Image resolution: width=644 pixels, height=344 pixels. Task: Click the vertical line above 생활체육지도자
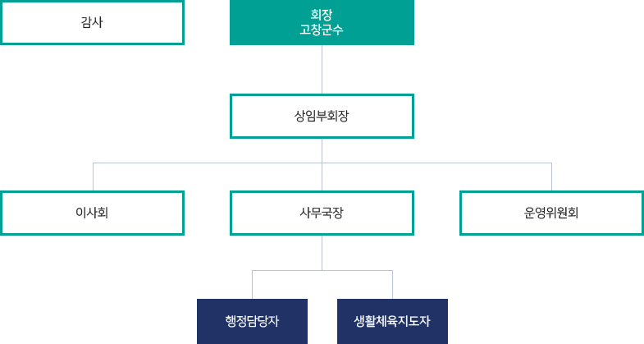[x=393, y=284]
